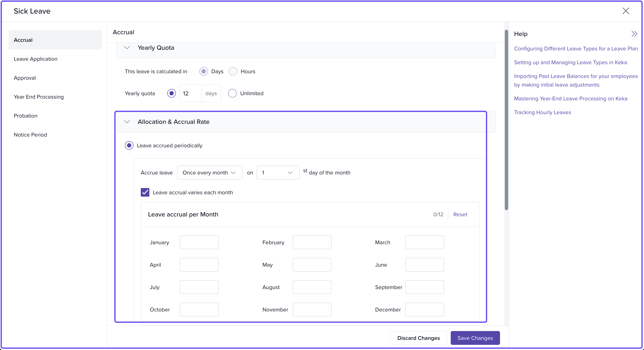Open the Leave Application tab
This screenshot has height=350, width=644.
[36, 59]
